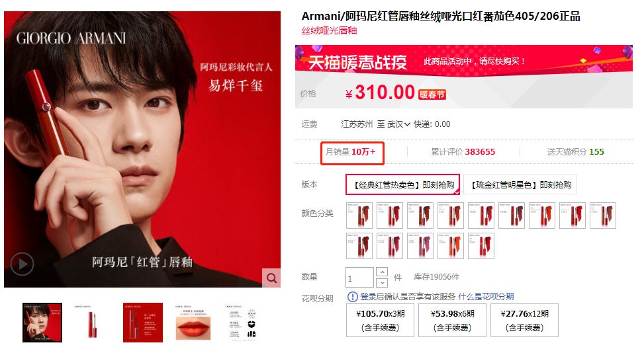Select the first thumbnail with model portrait
This screenshot has width=644, height=353.
pyautogui.click(x=42, y=322)
